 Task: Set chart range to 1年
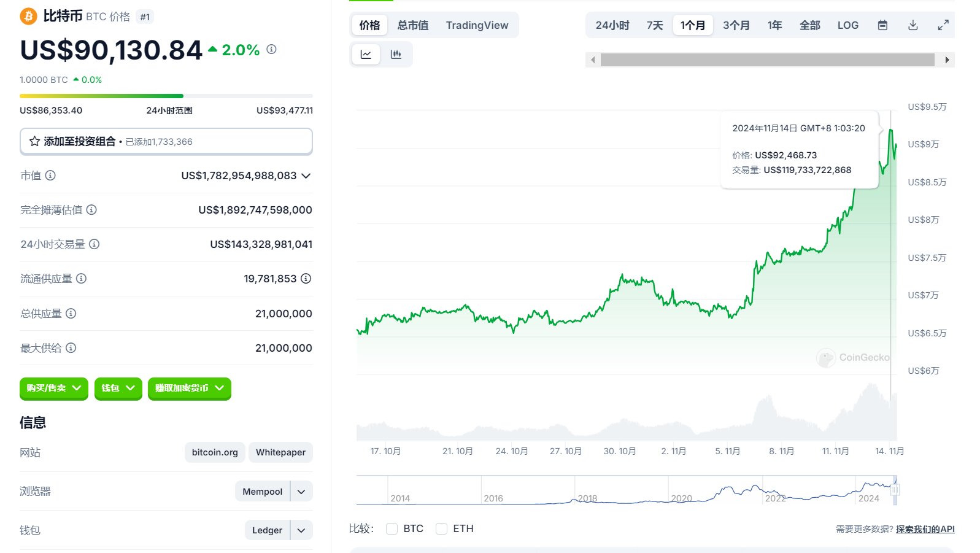click(774, 25)
